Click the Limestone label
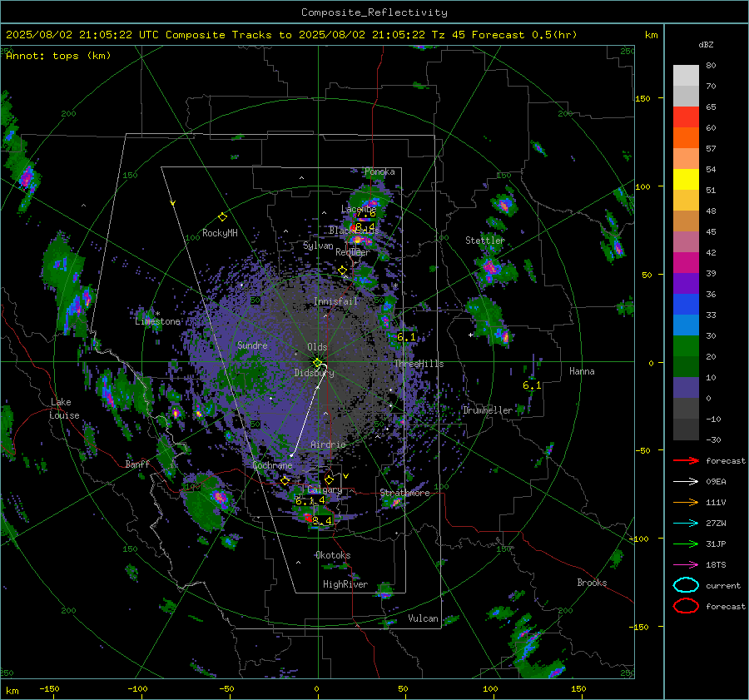749x700 pixels. (157, 321)
